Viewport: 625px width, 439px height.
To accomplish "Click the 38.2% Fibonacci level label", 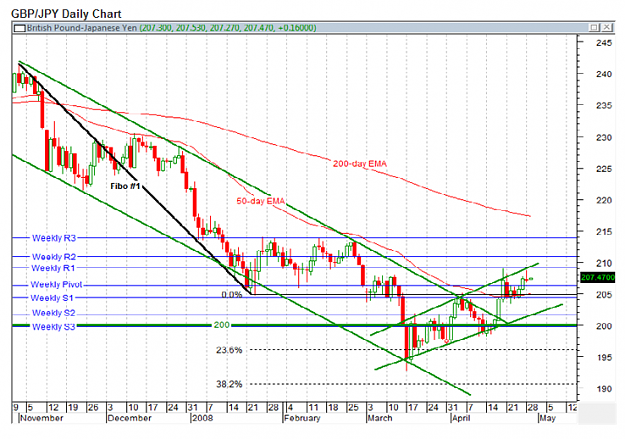I will 229,384.
